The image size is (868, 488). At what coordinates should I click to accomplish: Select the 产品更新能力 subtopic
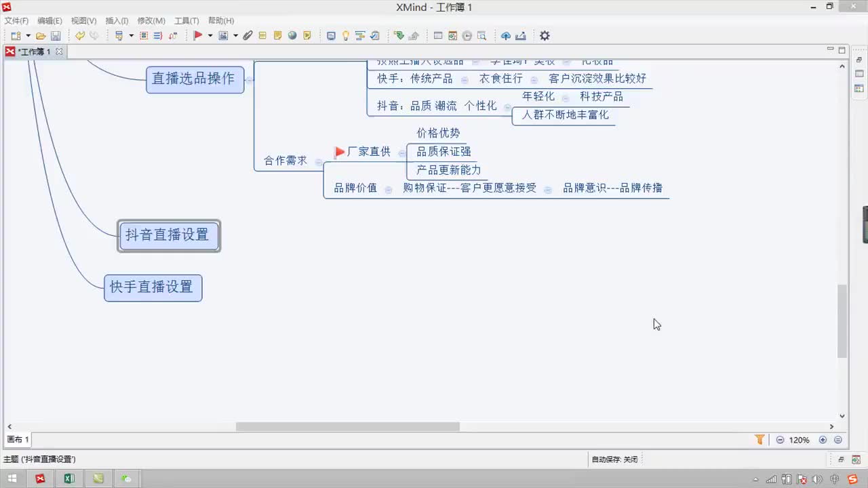coord(448,170)
